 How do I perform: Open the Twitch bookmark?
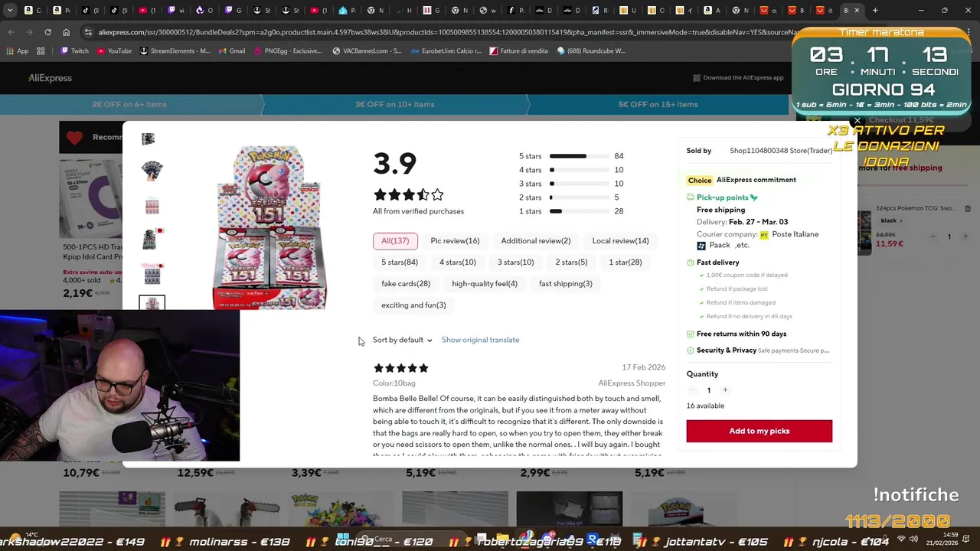click(74, 51)
